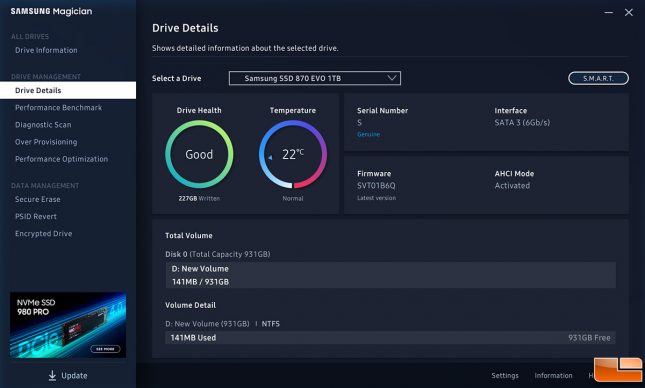The width and height of the screenshot is (645, 388).
Task: Click the 141MB Used volume detail bar
Action: click(x=390, y=338)
